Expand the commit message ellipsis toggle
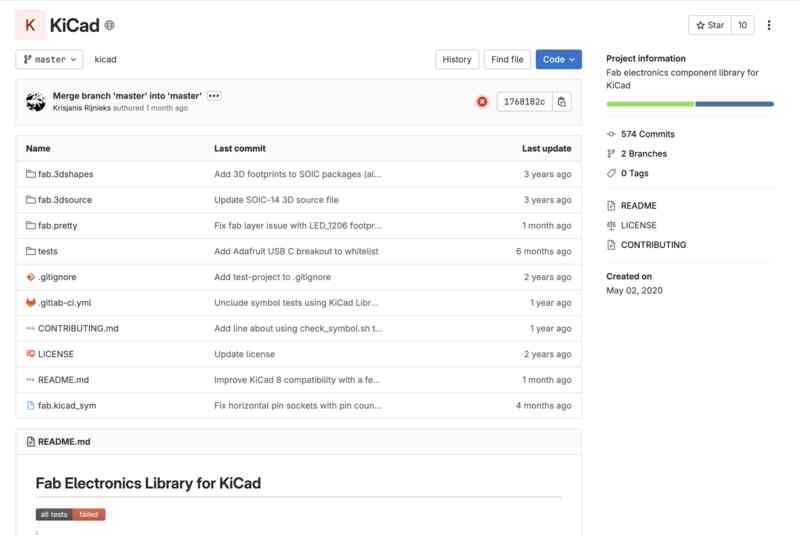 tap(214, 96)
